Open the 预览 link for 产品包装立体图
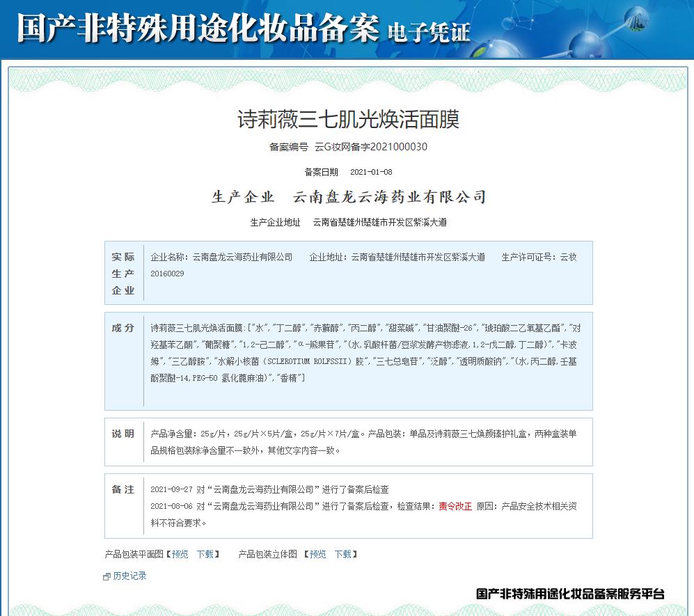 click(317, 555)
